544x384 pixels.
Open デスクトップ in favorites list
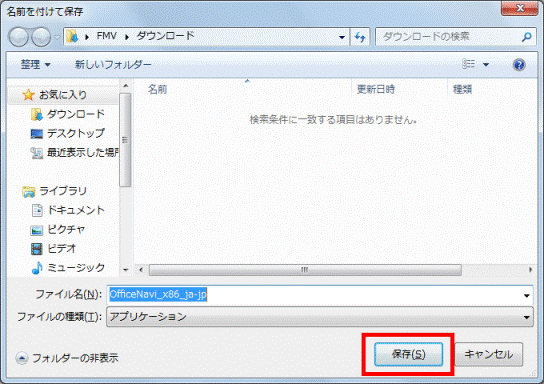(76, 133)
